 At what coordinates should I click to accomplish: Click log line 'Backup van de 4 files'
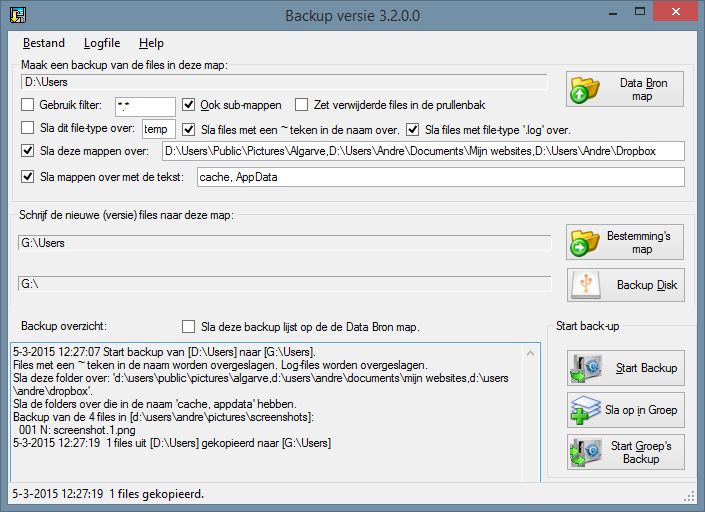163,417
